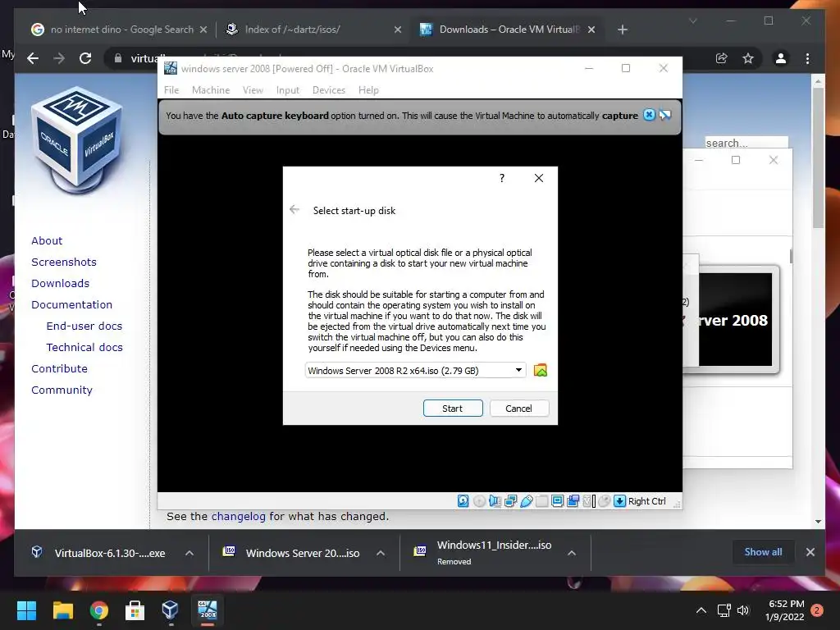This screenshot has height=630, width=840.
Task: Click the keyboard capture arrow icon
Action: [x=620, y=501]
